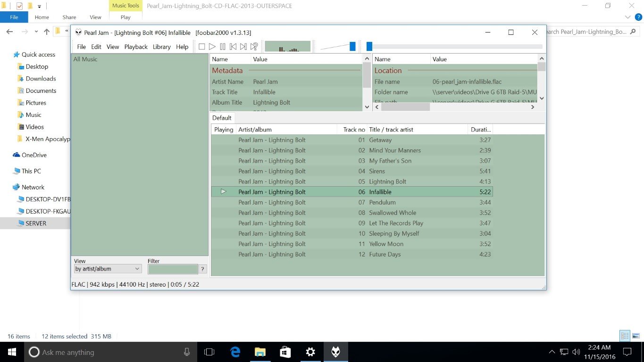
Task: Open the Help menu
Action: (x=182, y=47)
